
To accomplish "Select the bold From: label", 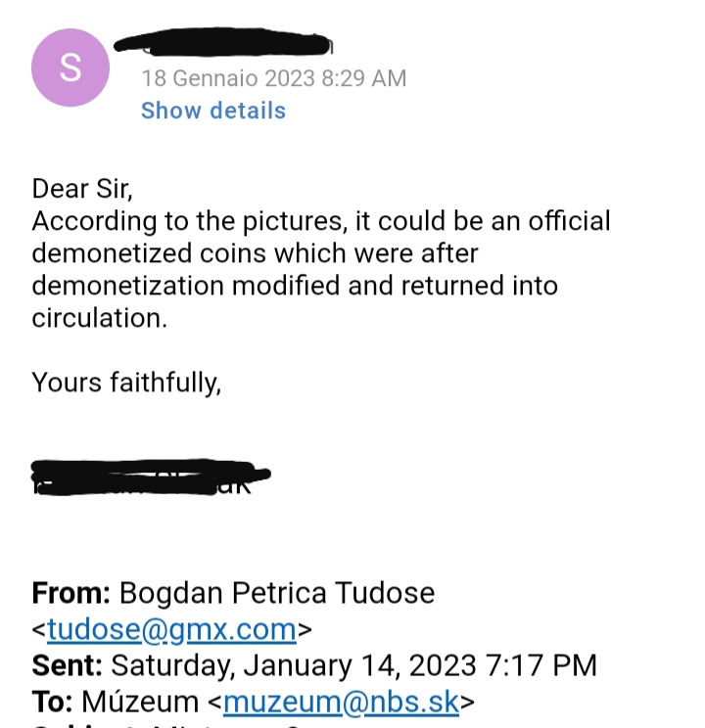I will click(71, 593).
